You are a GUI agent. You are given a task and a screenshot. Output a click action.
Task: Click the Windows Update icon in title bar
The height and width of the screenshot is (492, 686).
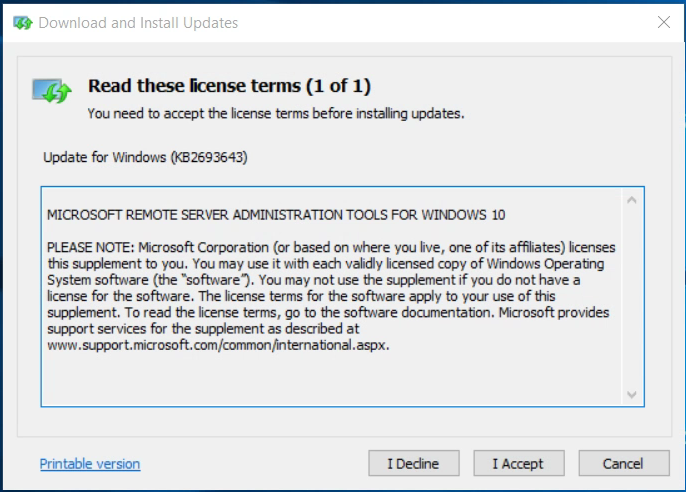pyautogui.click(x=23, y=23)
